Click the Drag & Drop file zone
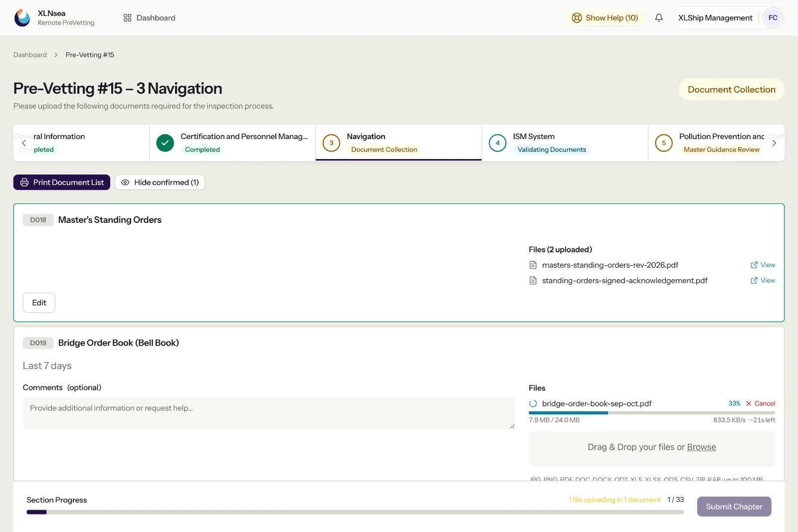Image resolution: width=798 pixels, height=532 pixels. (x=652, y=449)
